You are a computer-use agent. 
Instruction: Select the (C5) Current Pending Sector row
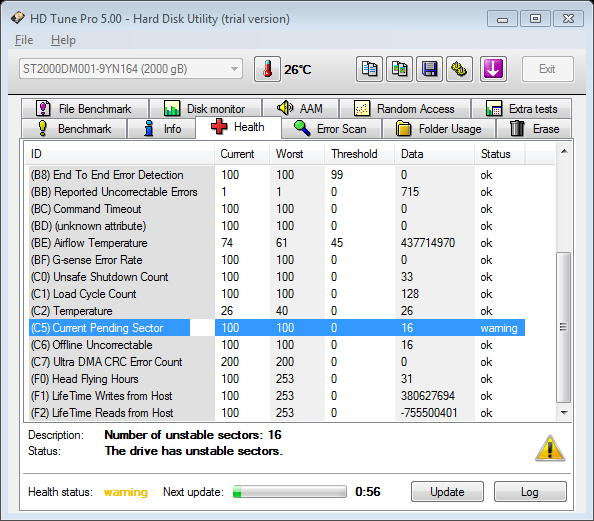pyautogui.click(x=277, y=328)
